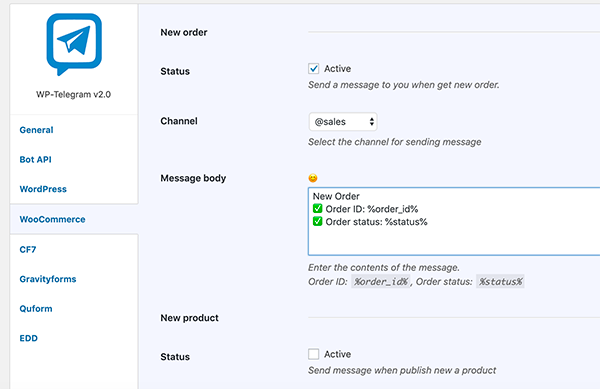Open the EDD tab
The image size is (600, 389).
[29, 338]
